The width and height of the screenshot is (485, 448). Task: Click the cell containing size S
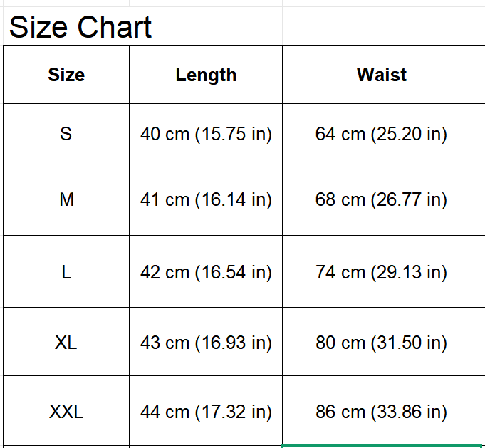coord(66,133)
